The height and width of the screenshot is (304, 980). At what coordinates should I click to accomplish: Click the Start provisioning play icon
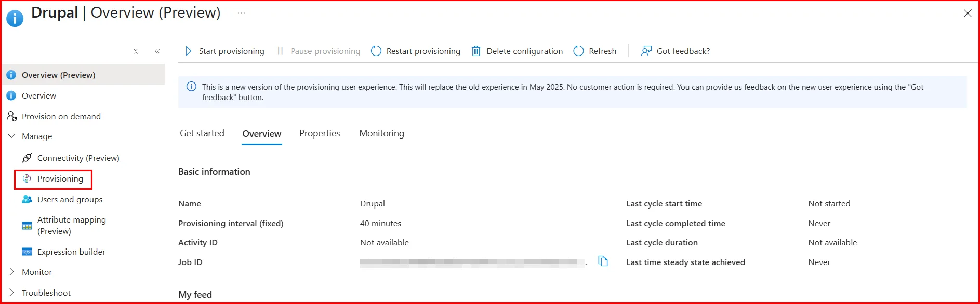(x=188, y=51)
